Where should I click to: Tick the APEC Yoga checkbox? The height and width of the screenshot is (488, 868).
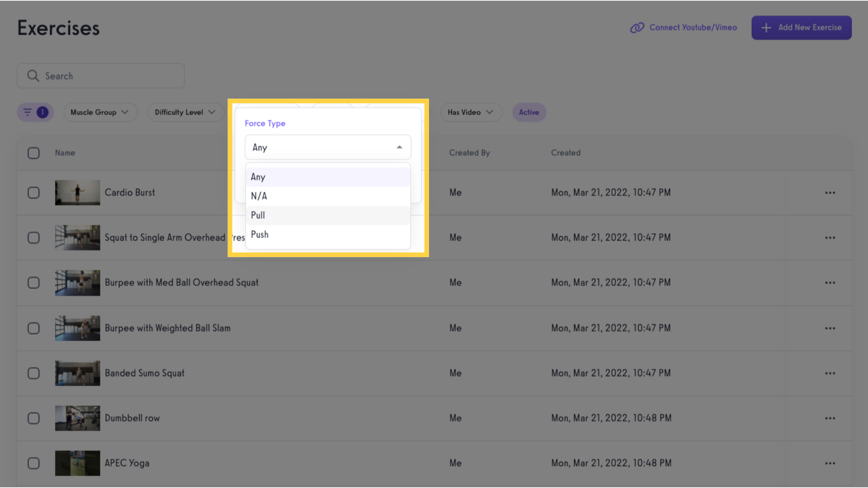pos(33,464)
